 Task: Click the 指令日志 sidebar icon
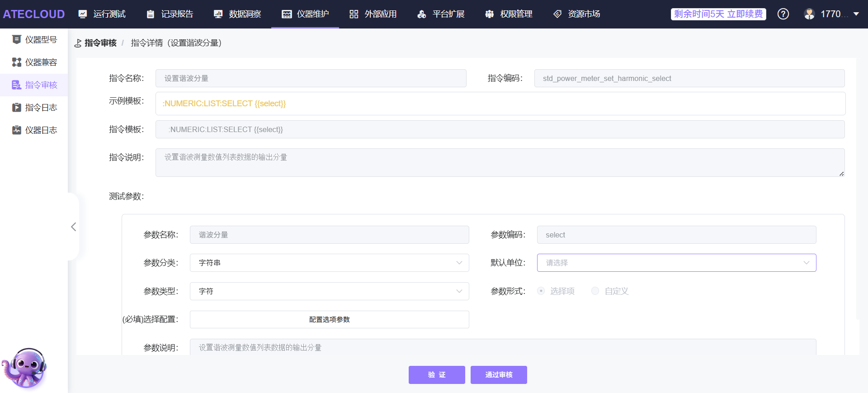pyautogui.click(x=17, y=107)
